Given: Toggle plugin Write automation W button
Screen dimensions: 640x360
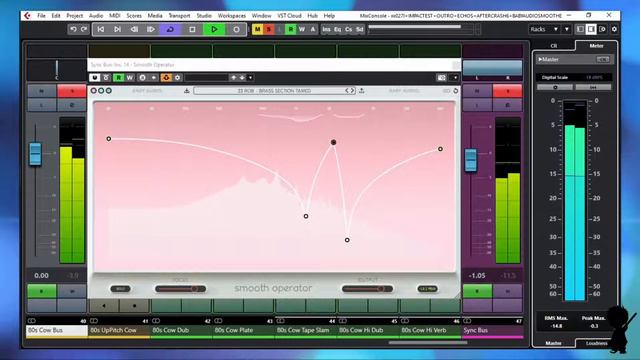Looking at the screenshot, I should point(130,78).
